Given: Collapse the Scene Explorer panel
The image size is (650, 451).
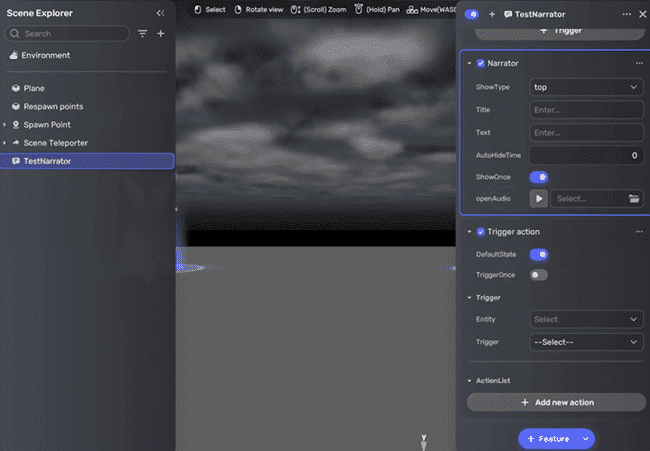Looking at the screenshot, I should pyautogui.click(x=160, y=13).
